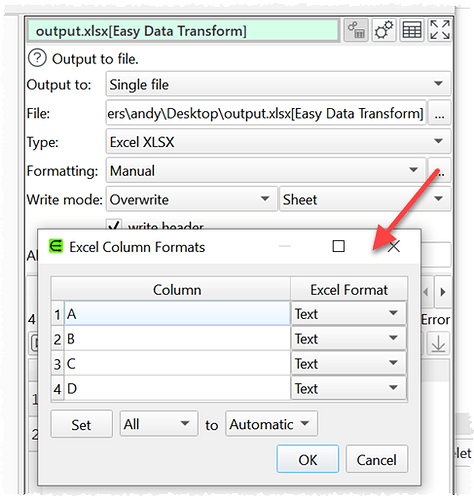This screenshot has width=474, height=500.
Task: Click the Set button
Action: point(81,424)
